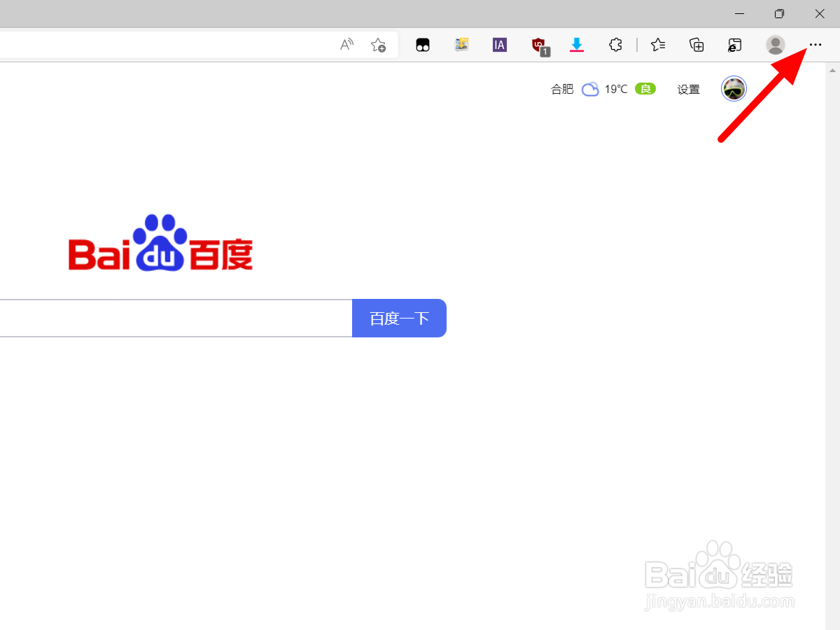Click the 19℃ temperature text
Viewport: 840px width, 630px height.
(616, 89)
